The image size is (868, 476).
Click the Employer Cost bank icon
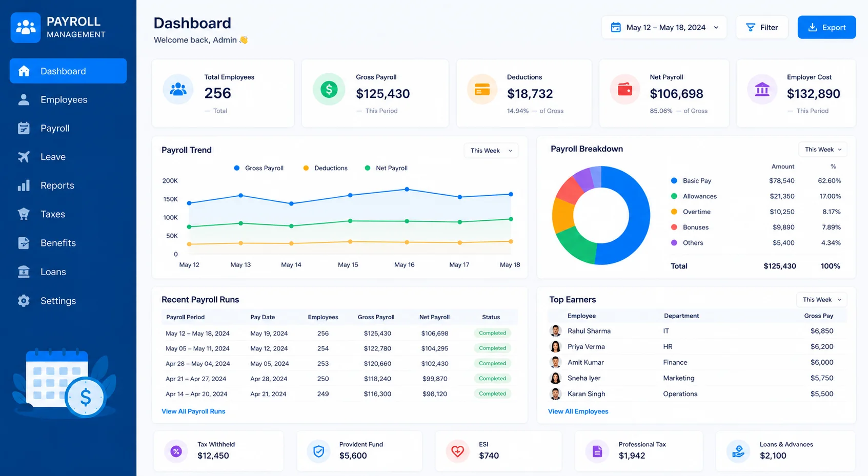tap(762, 90)
